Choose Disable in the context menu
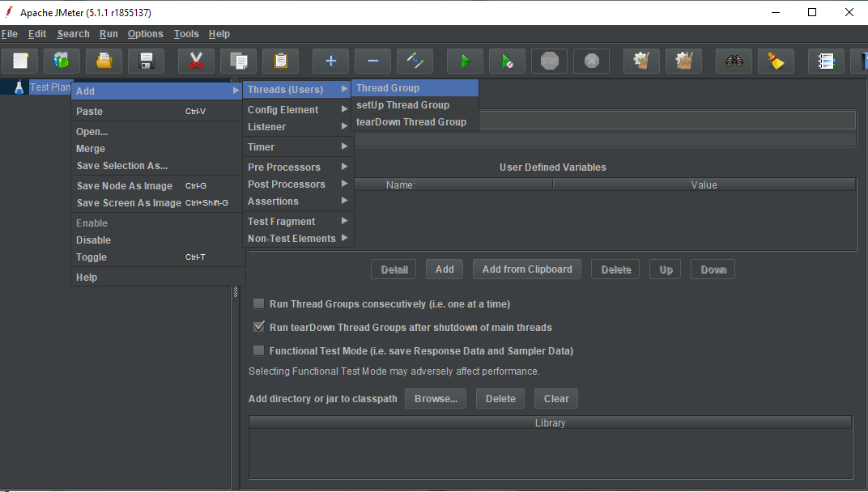Viewport: 868px width, 492px height. [x=157, y=240]
